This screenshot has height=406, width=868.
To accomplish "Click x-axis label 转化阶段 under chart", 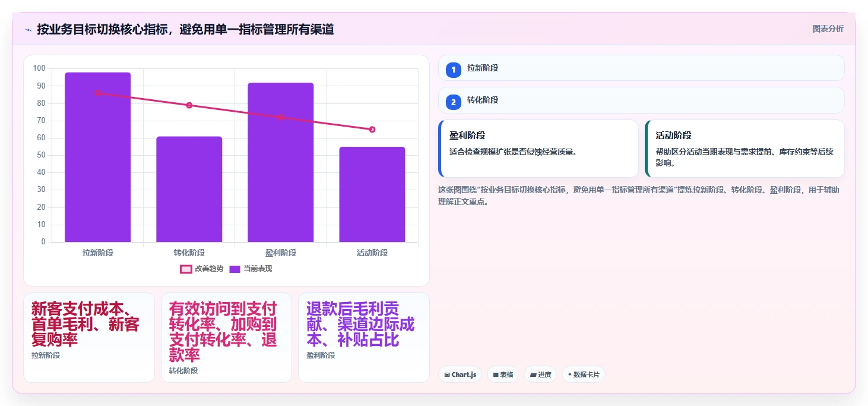I will point(189,253).
